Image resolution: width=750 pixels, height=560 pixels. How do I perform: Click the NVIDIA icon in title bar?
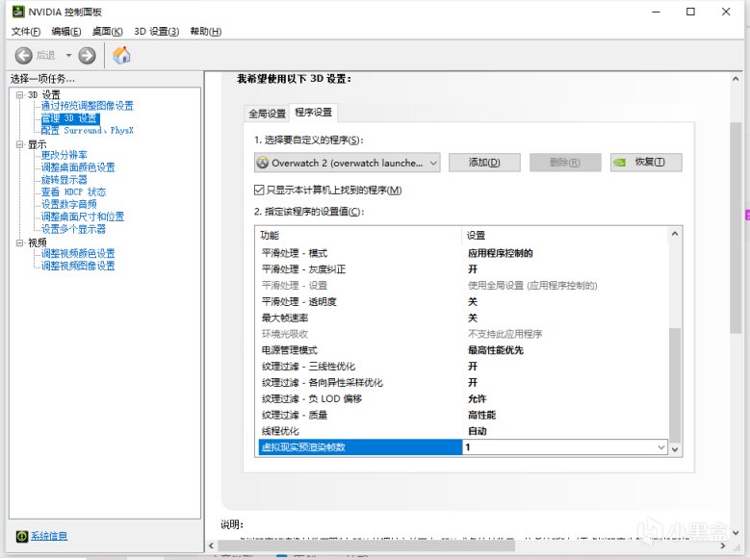tap(18, 12)
